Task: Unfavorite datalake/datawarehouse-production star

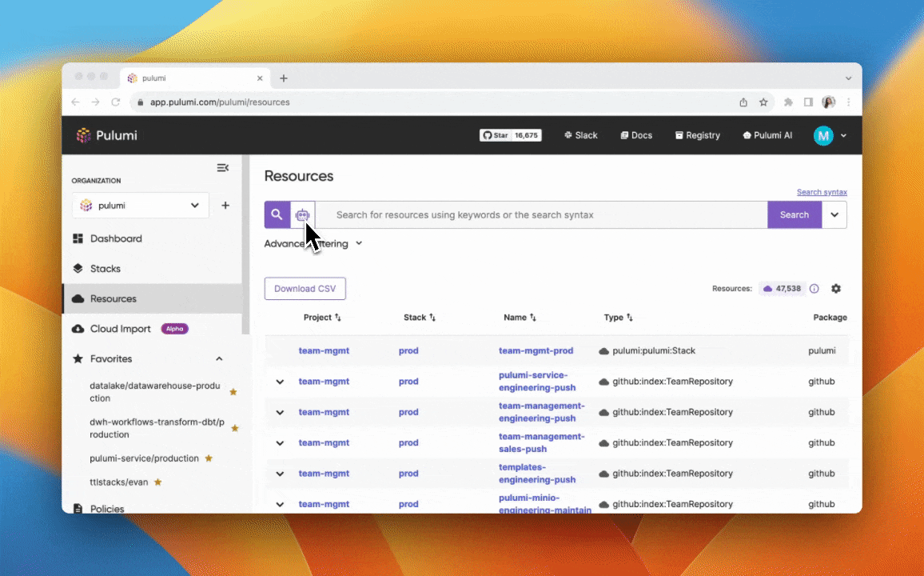Action: pos(233,391)
